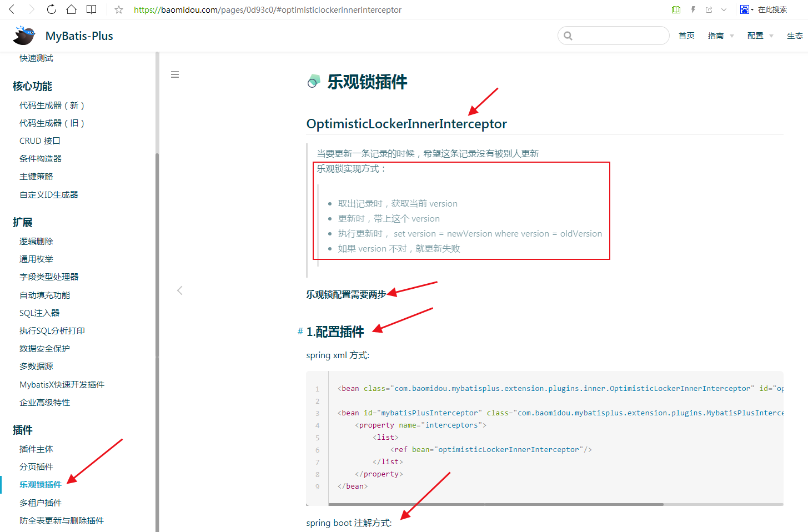
Task: Open the 企业高级特性 page
Action: coord(45,403)
